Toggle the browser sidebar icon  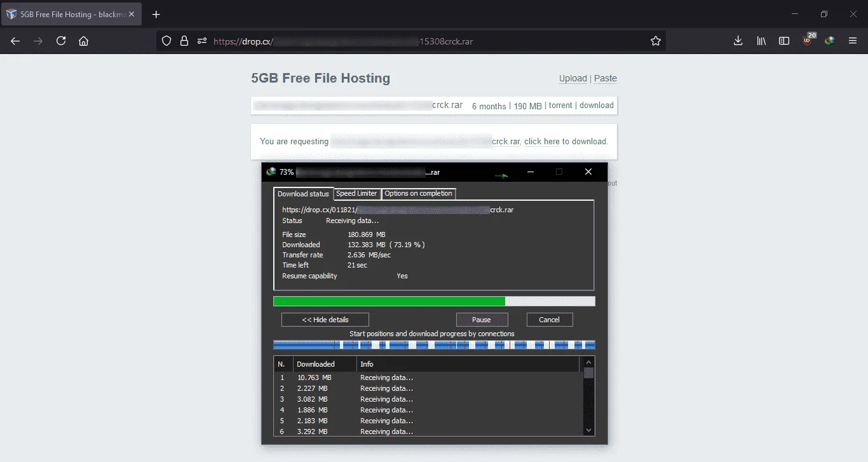784,41
